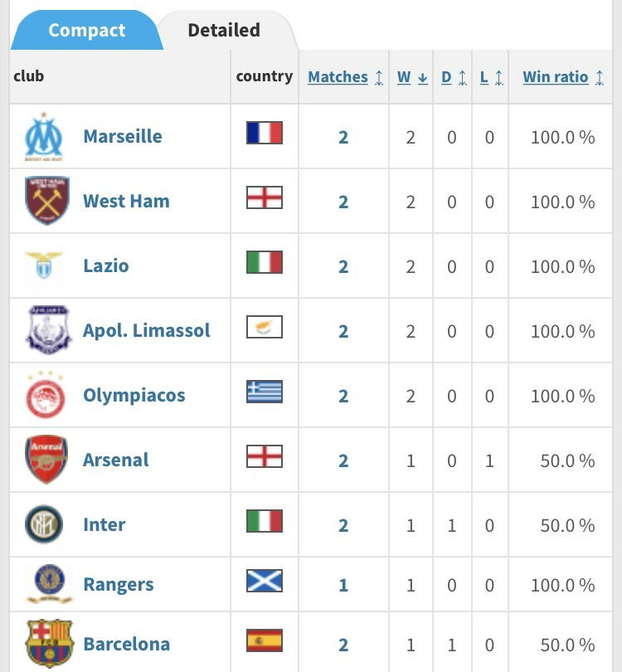Sort table by Matches column
This screenshot has height=672, width=622.
pos(345,77)
